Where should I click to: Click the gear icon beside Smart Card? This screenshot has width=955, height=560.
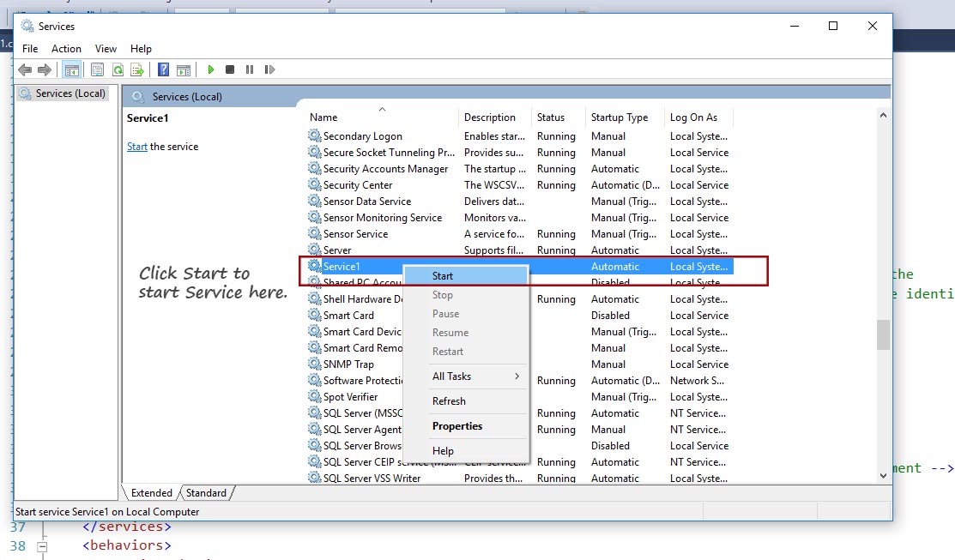tap(314, 315)
